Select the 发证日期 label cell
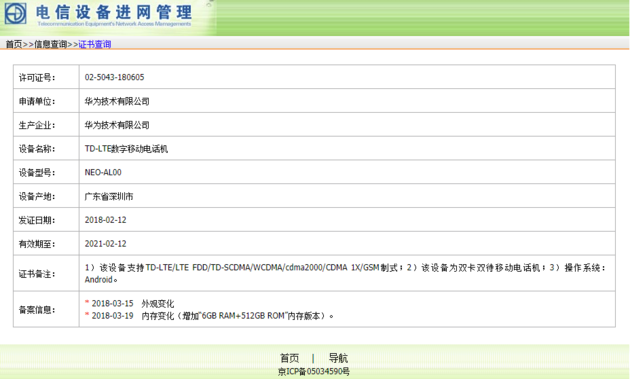This screenshot has height=379, width=630. (x=46, y=219)
